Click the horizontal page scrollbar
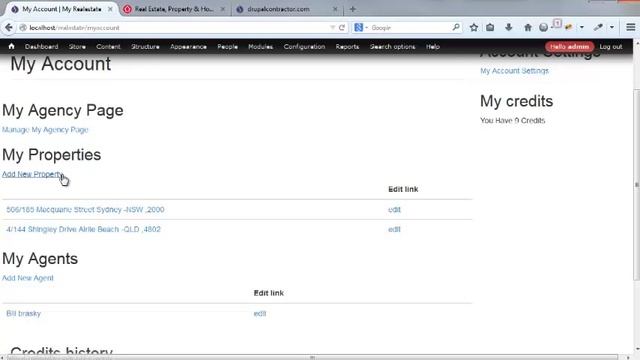 point(312,357)
